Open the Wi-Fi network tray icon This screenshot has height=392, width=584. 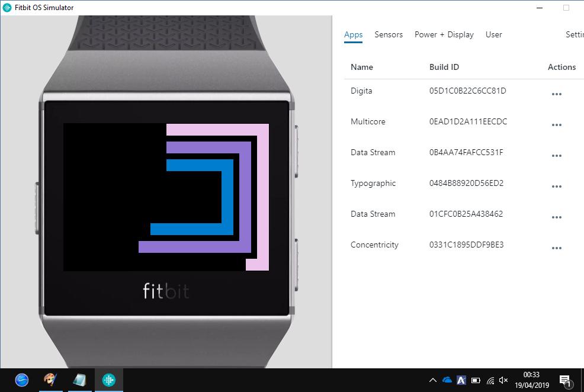490,381
